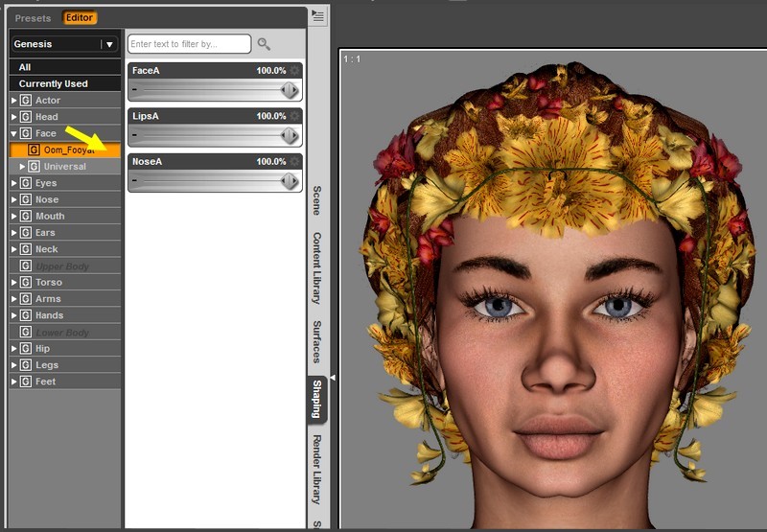This screenshot has width=767, height=532.
Task: Click the LipsA slider handle
Action: tap(290, 135)
